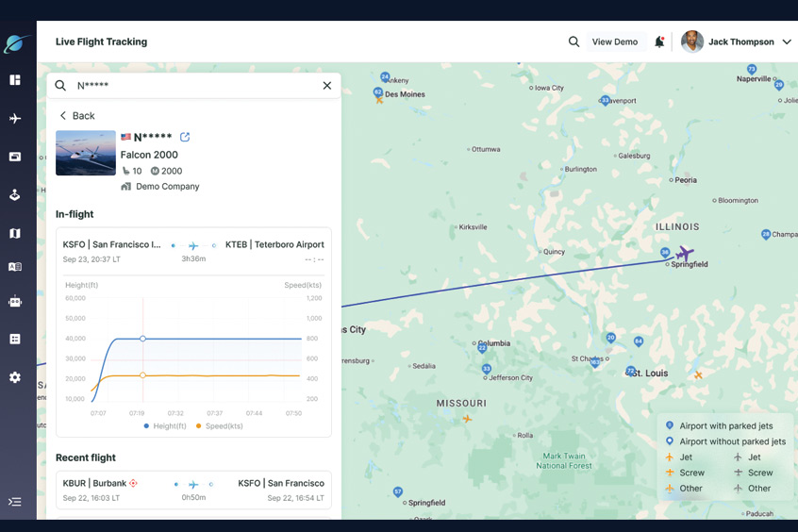Screen dimensions: 798x532
Task: Clear the N***** search field
Action: tap(327, 86)
